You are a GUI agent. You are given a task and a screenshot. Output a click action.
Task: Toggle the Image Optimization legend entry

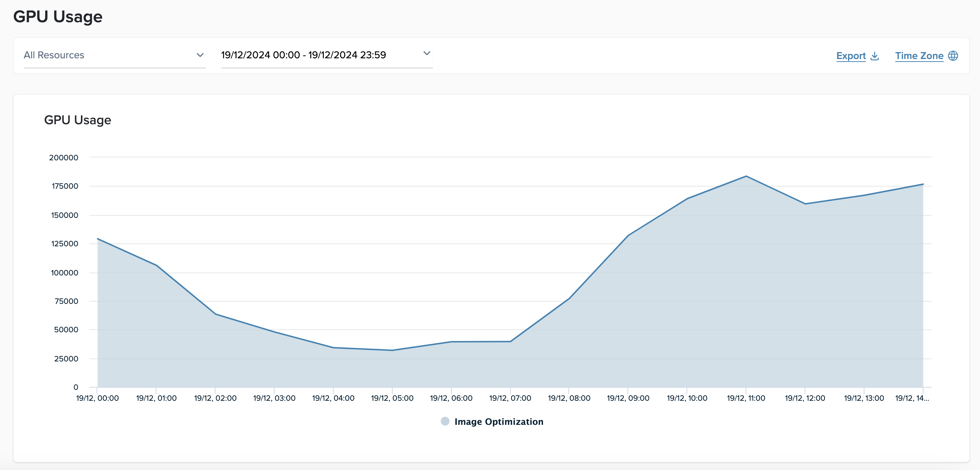click(x=499, y=422)
